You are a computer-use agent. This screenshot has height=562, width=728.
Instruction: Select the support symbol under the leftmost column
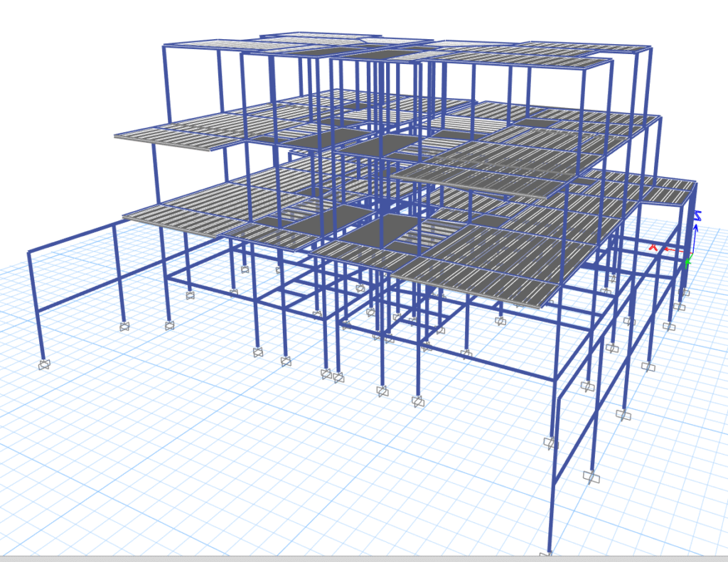point(44,364)
